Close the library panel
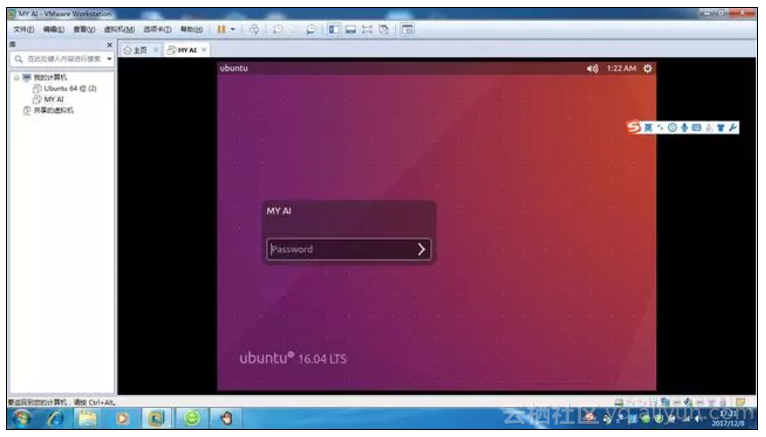Screen dimensions: 766x437 [109, 45]
